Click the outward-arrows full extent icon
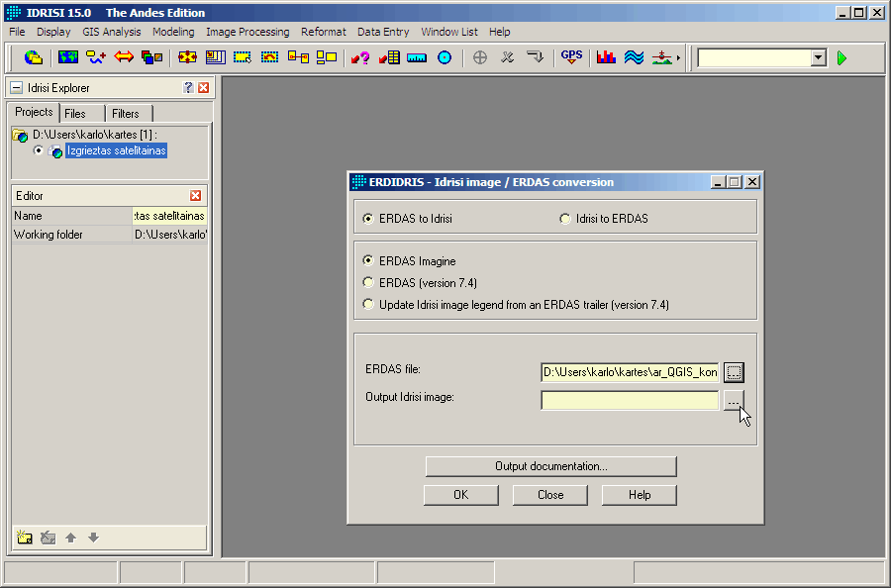The height and width of the screenshot is (588, 891). 187,57
